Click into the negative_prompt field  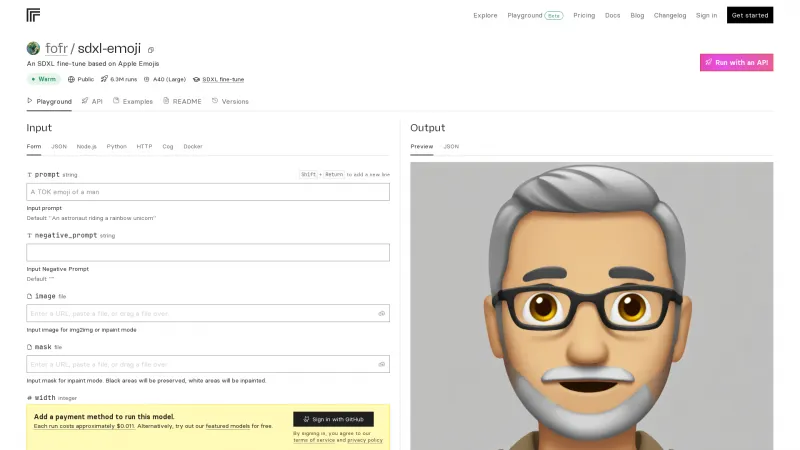click(208, 253)
